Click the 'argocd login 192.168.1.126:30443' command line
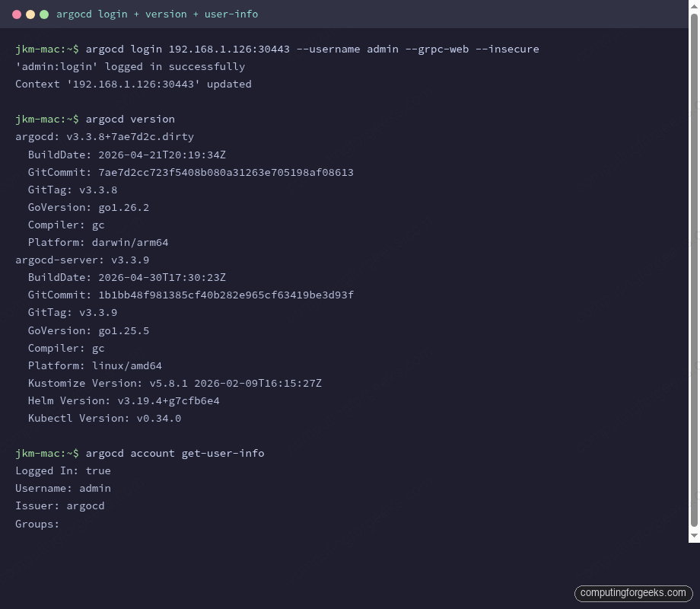This screenshot has width=700, height=609. pyautogui.click(x=277, y=49)
